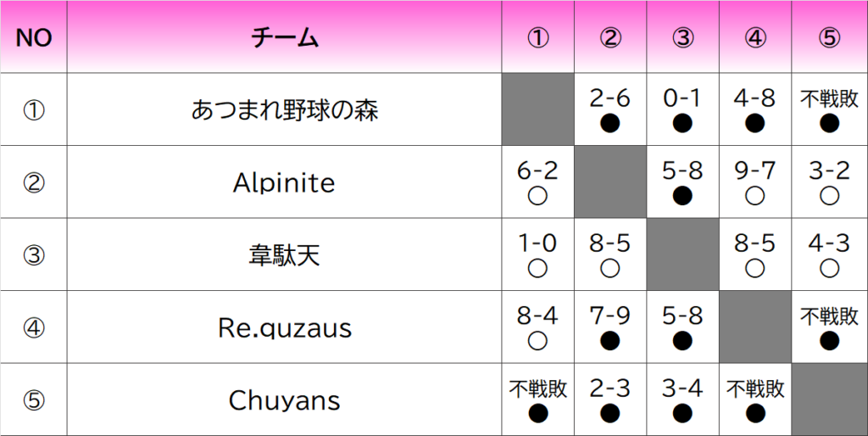This screenshot has height=436, width=868.
Task: Click the NO column header
Action: (34, 37)
